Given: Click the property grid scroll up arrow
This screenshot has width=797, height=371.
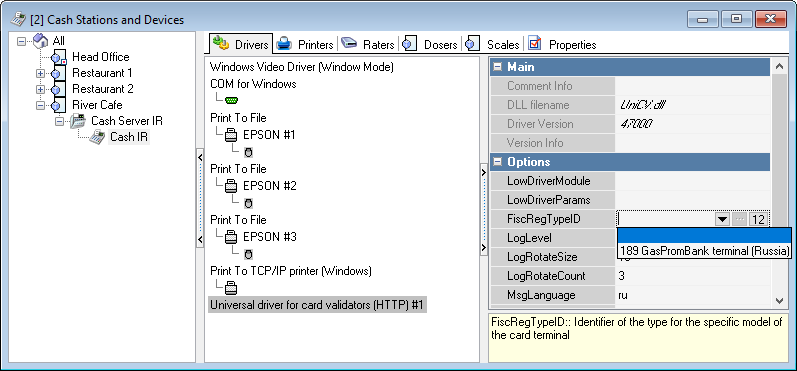Looking at the screenshot, I should [779, 66].
